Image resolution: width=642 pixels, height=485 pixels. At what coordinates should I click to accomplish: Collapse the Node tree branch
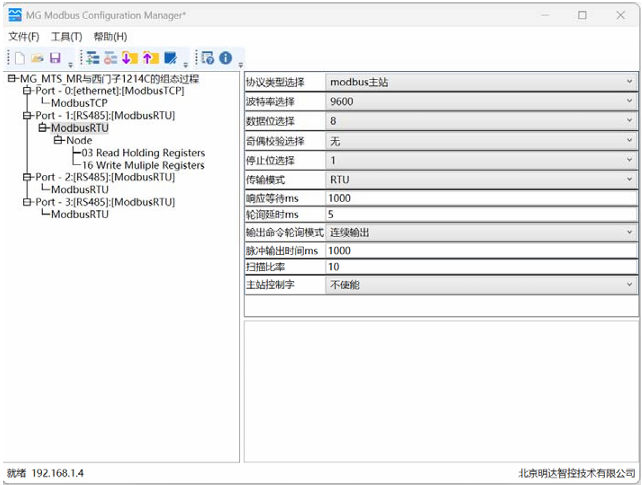tap(59, 141)
